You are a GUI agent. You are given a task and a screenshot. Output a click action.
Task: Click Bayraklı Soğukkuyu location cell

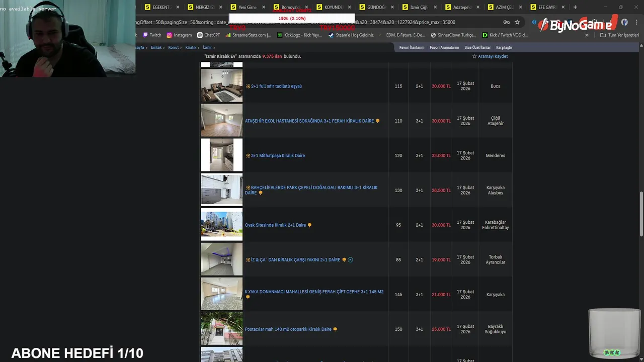(496, 329)
